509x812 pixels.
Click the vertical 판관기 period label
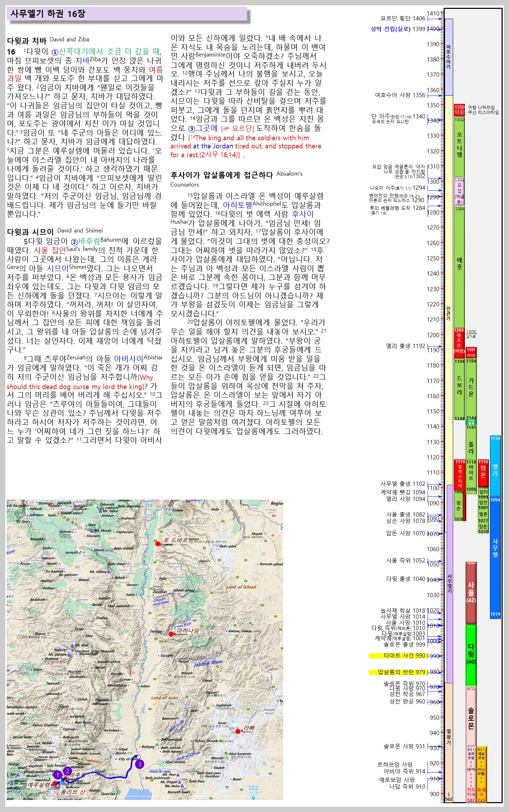(x=449, y=313)
